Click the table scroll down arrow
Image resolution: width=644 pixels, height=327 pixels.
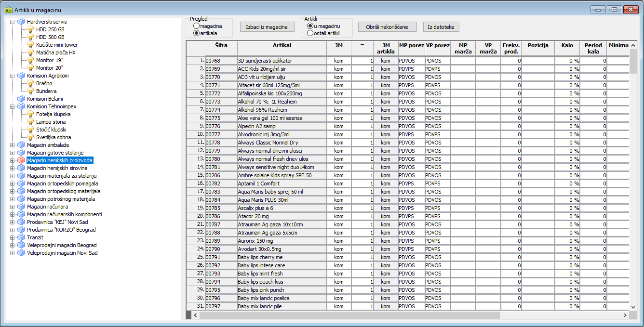point(633,306)
